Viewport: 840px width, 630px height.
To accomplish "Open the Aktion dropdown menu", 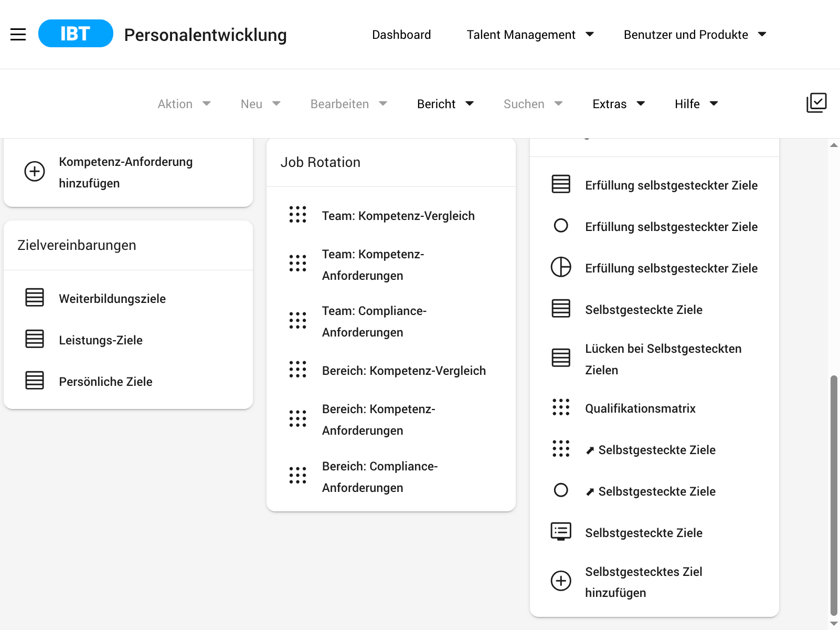I will (x=184, y=104).
